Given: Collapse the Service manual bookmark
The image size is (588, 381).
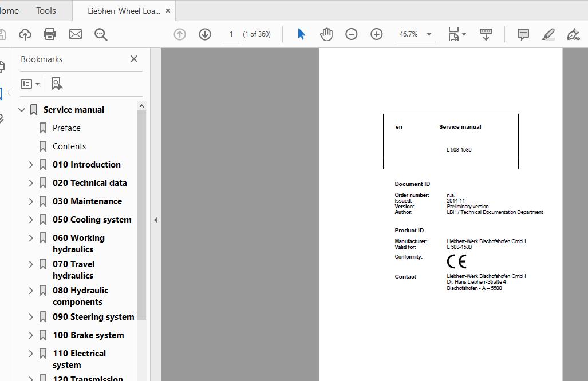Looking at the screenshot, I should tap(22, 110).
